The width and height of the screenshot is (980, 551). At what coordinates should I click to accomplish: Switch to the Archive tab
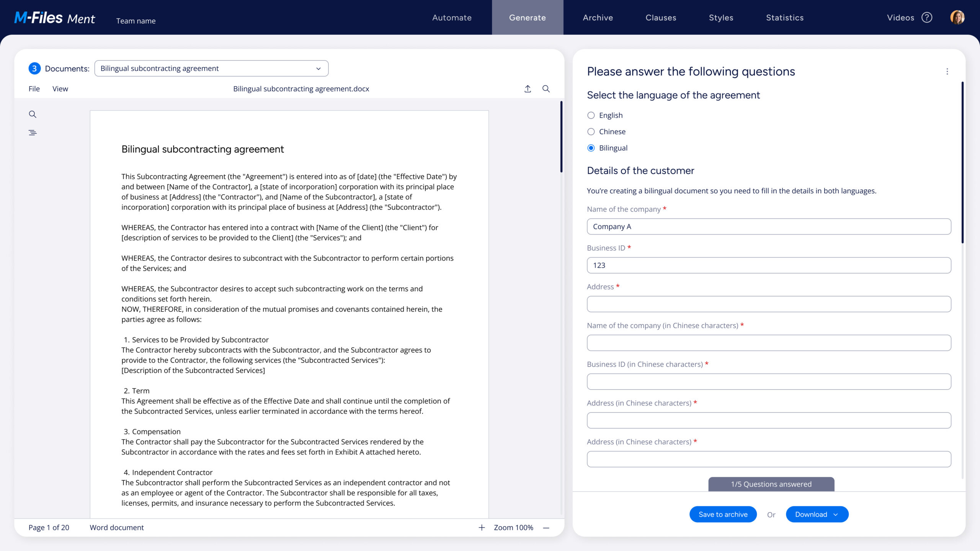pos(598,18)
